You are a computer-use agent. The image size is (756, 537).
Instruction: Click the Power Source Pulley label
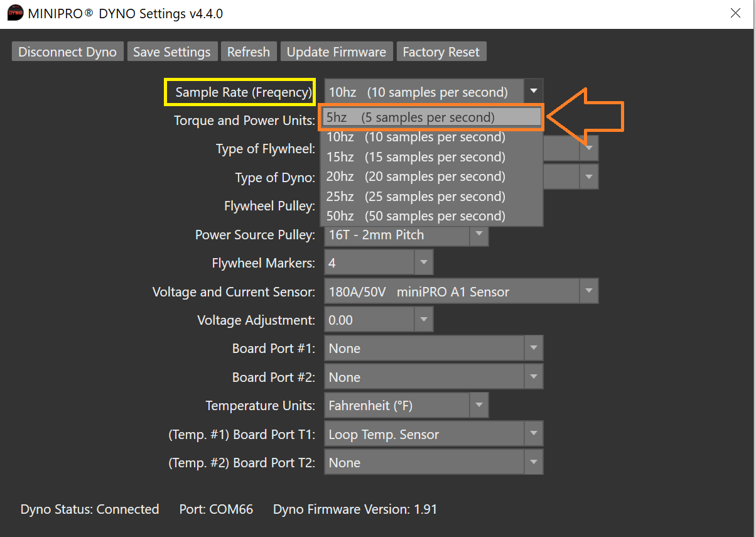[255, 235]
